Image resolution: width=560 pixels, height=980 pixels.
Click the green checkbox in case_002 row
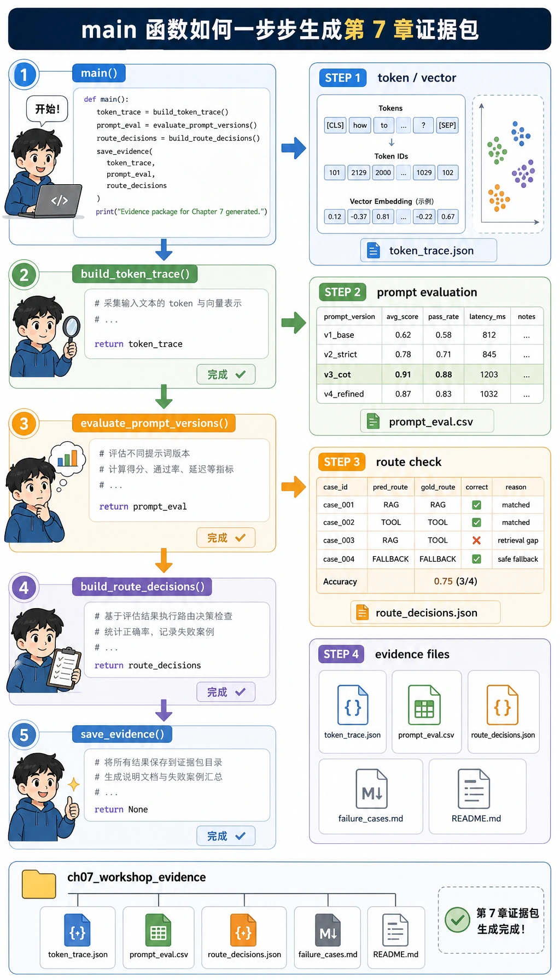(x=476, y=522)
